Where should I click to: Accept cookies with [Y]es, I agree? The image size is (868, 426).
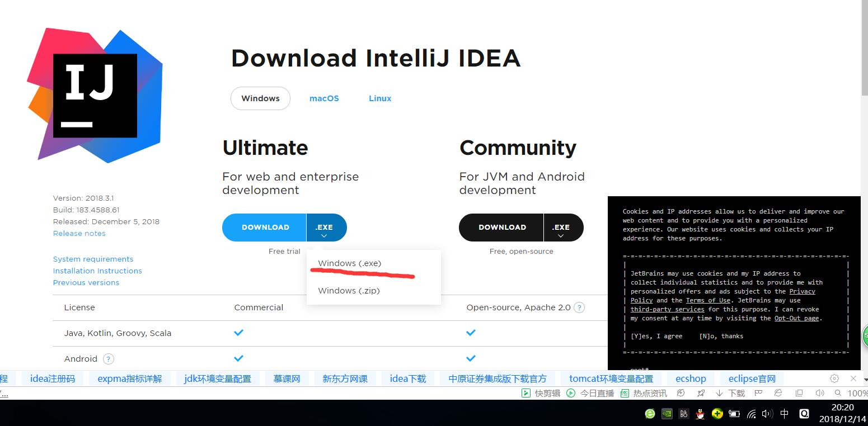pyautogui.click(x=656, y=336)
